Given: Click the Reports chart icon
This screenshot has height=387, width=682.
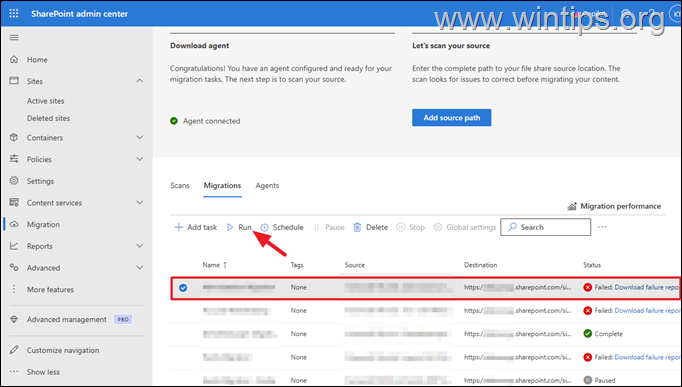Looking at the screenshot, I should [14, 246].
